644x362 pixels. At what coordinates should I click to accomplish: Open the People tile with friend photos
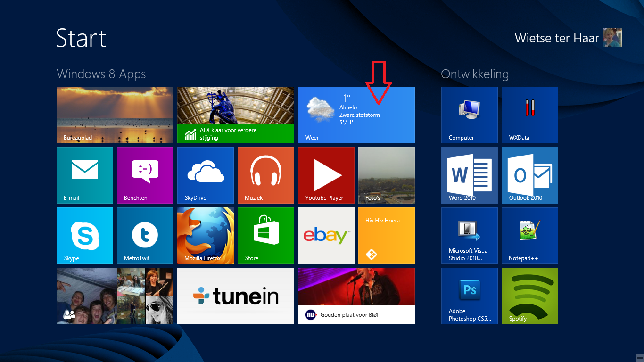[115, 296]
